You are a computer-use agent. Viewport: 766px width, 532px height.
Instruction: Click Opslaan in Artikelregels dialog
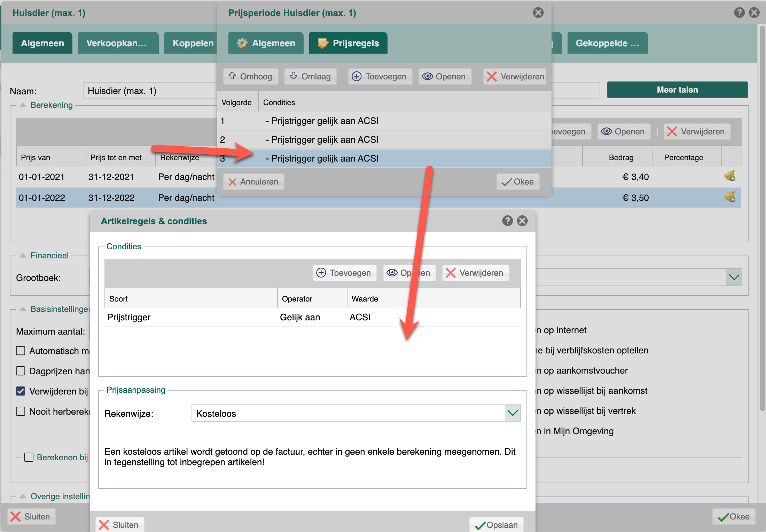point(497,525)
